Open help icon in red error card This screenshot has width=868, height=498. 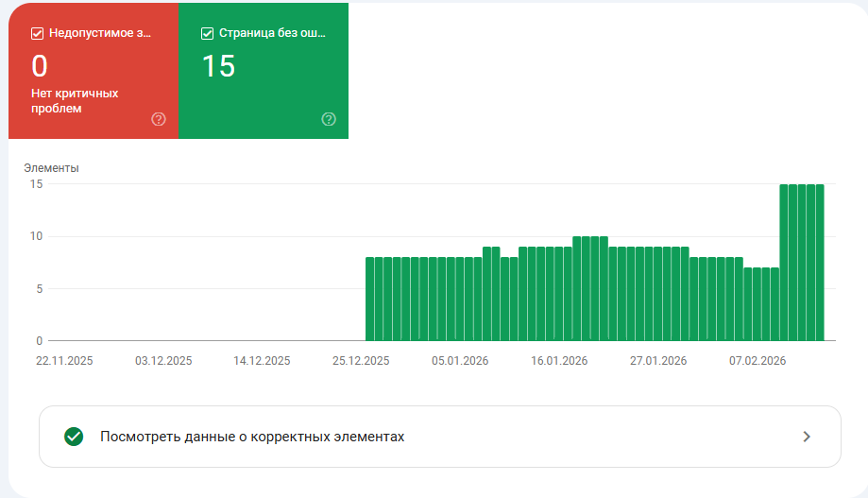[159, 119]
